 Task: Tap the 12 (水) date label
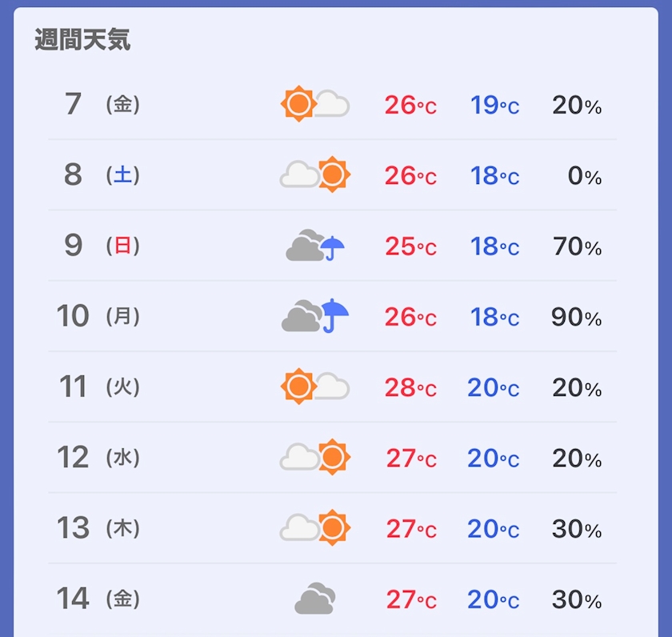pos(98,457)
